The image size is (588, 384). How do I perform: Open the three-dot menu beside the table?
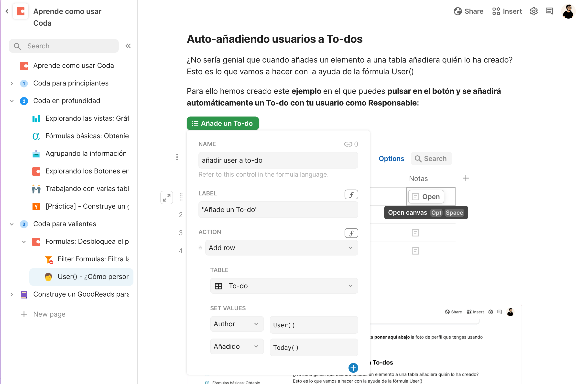(177, 157)
